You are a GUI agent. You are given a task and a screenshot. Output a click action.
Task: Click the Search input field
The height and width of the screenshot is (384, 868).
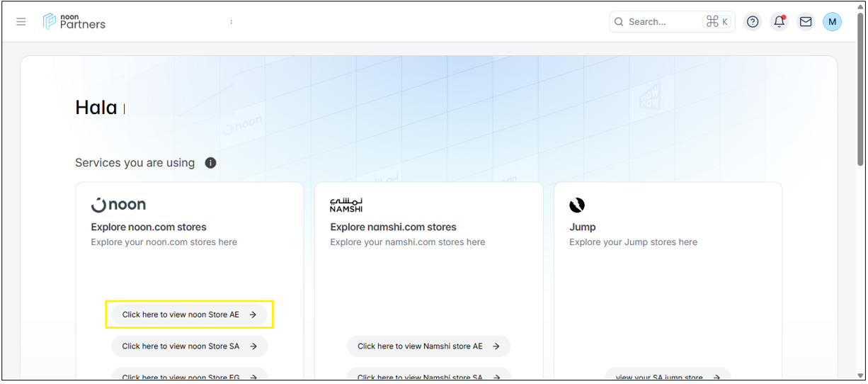coord(662,22)
